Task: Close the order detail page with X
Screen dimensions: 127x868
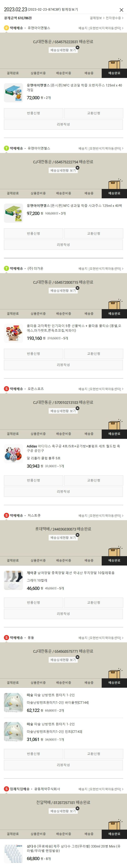Action: pyautogui.click(x=122, y=10)
